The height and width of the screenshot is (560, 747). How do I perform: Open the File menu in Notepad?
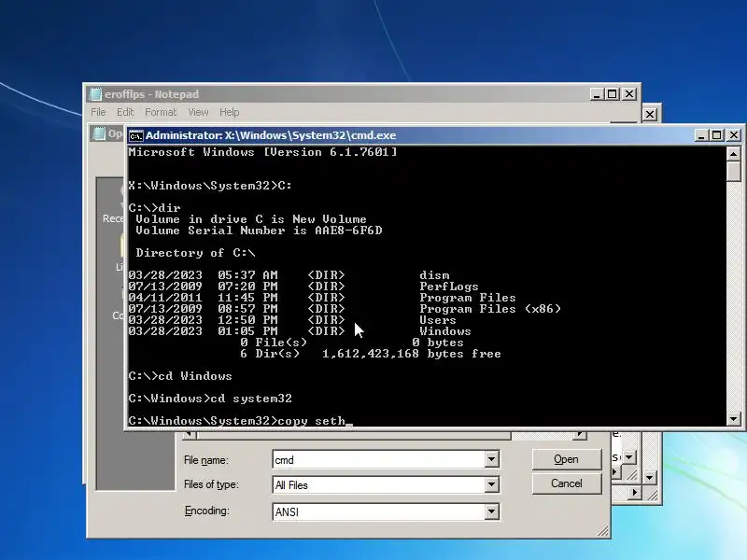click(x=98, y=112)
